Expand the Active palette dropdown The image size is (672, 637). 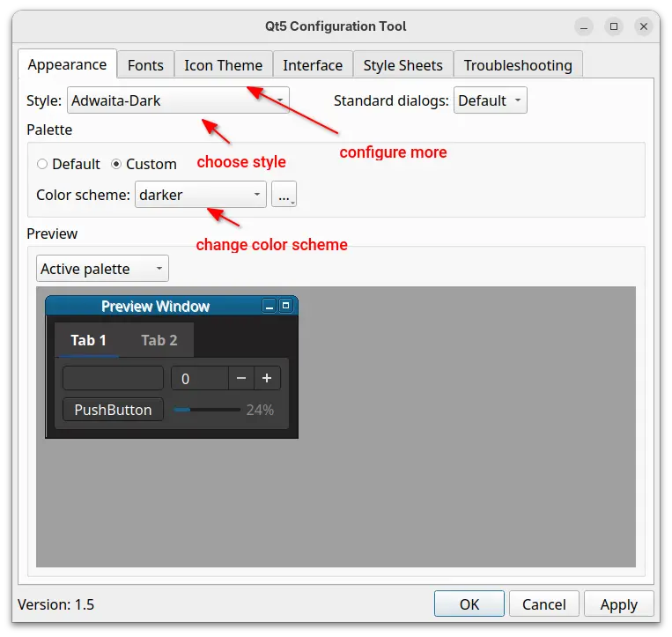click(102, 269)
